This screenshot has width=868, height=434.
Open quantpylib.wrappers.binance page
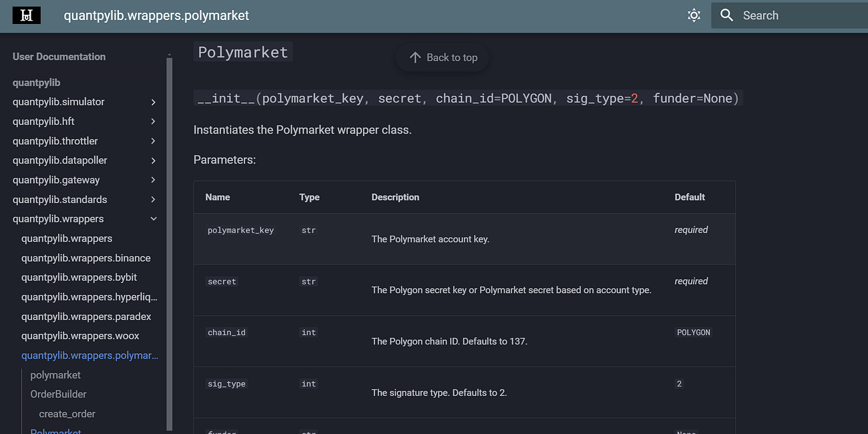point(86,258)
